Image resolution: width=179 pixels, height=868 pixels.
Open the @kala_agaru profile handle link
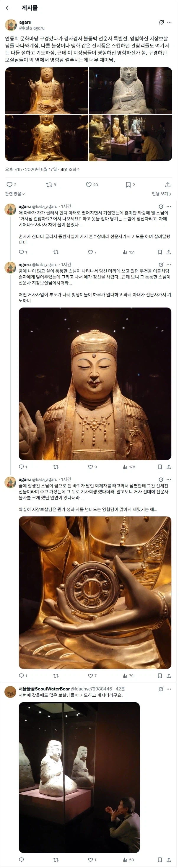pos(32,28)
